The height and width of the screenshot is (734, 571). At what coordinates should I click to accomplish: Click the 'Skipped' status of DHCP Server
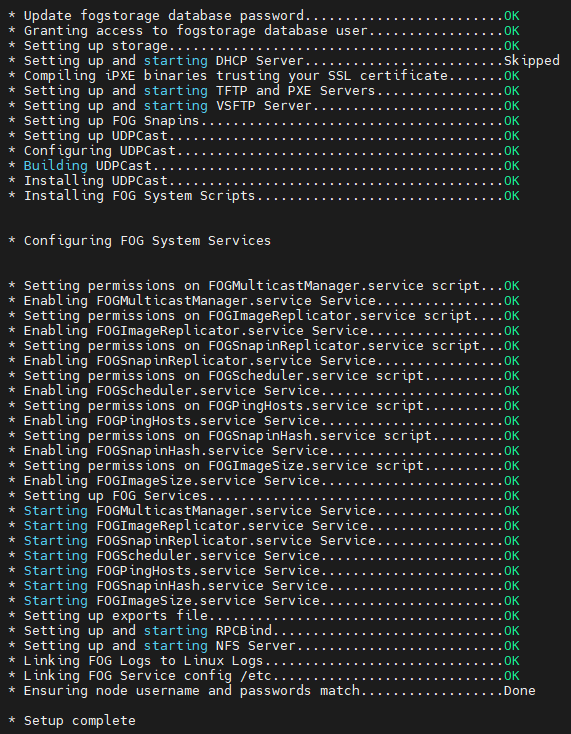tap(531, 61)
